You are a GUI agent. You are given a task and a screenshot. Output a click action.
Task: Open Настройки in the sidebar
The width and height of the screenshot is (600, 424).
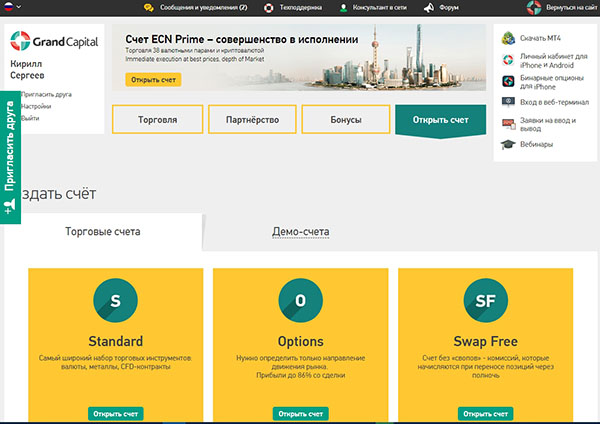tap(36, 106)
